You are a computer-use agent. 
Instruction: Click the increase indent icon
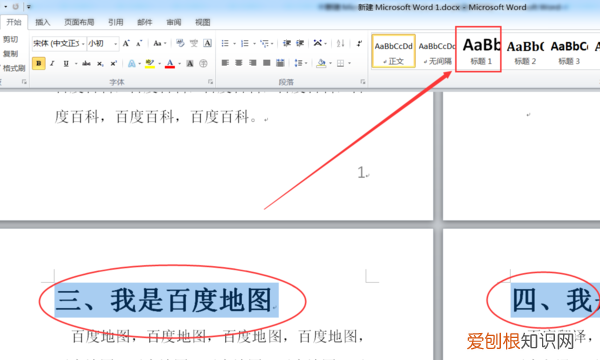(300, 43)
